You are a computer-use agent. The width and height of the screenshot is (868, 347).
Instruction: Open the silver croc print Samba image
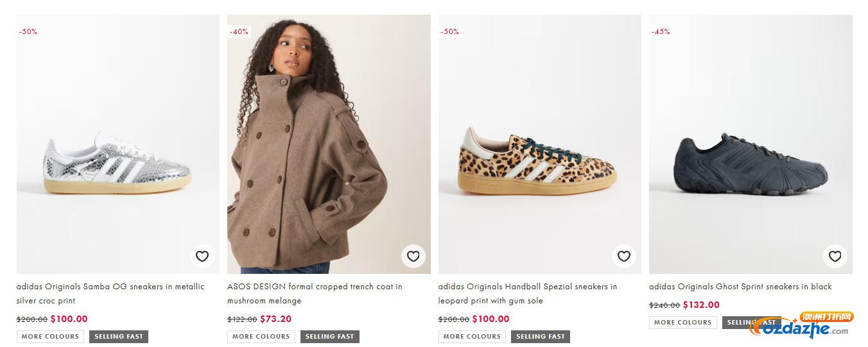[118, 144]
